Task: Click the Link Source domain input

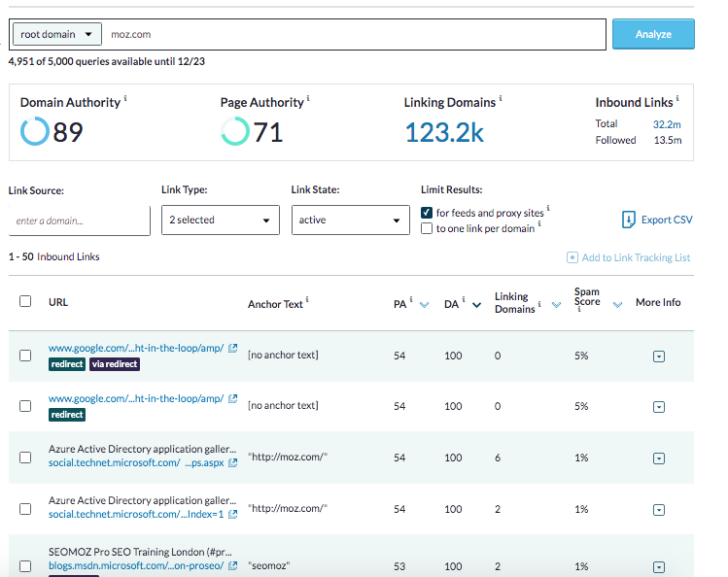Action: (x=80, y=221)
